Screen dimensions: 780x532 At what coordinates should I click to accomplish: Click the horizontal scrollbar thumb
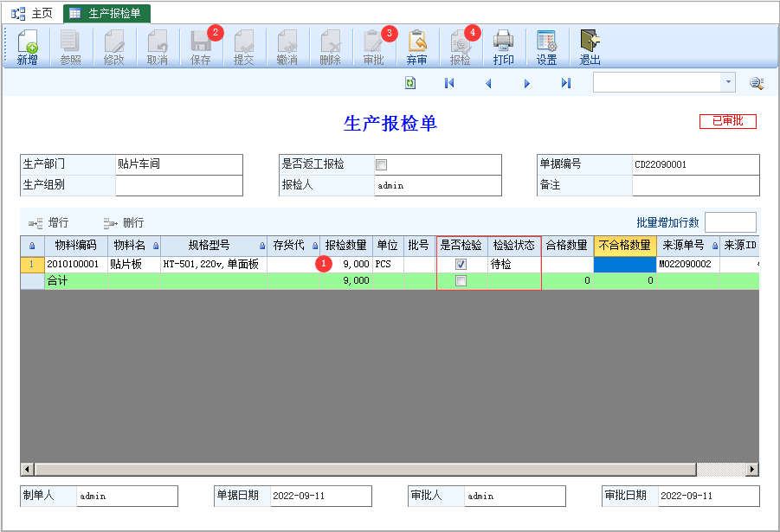click(365, 469)
